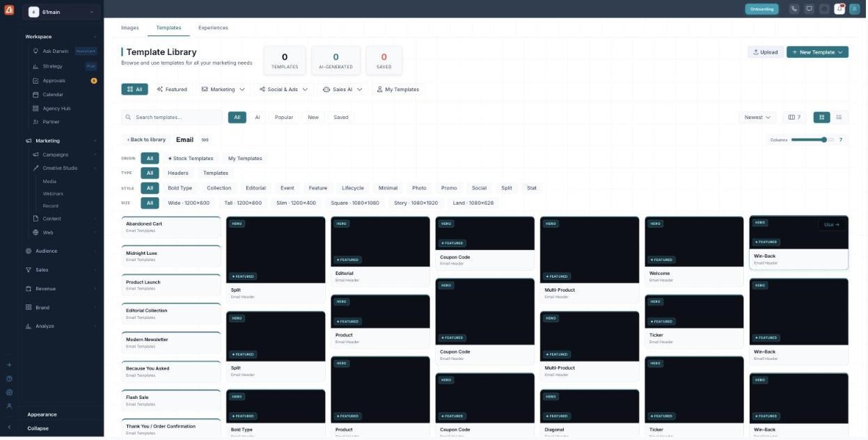Select the Featured category filter
868x440 pixels.
[x=172, y=89]
